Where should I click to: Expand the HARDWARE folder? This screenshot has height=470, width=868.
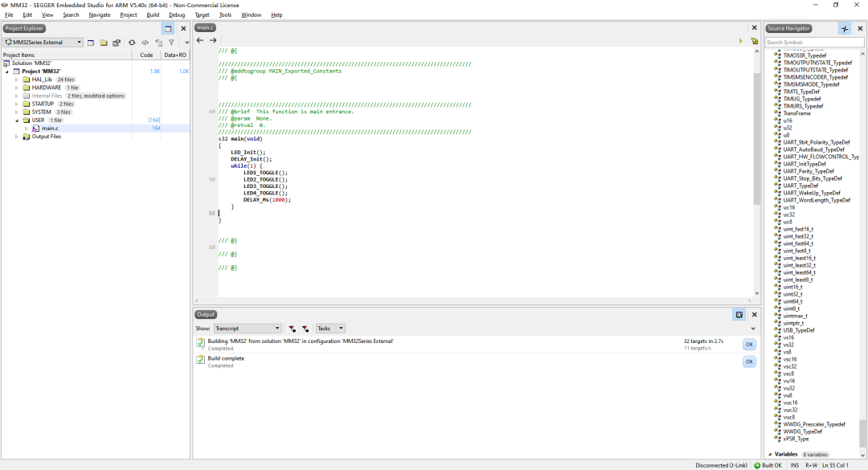coord(17,88)
